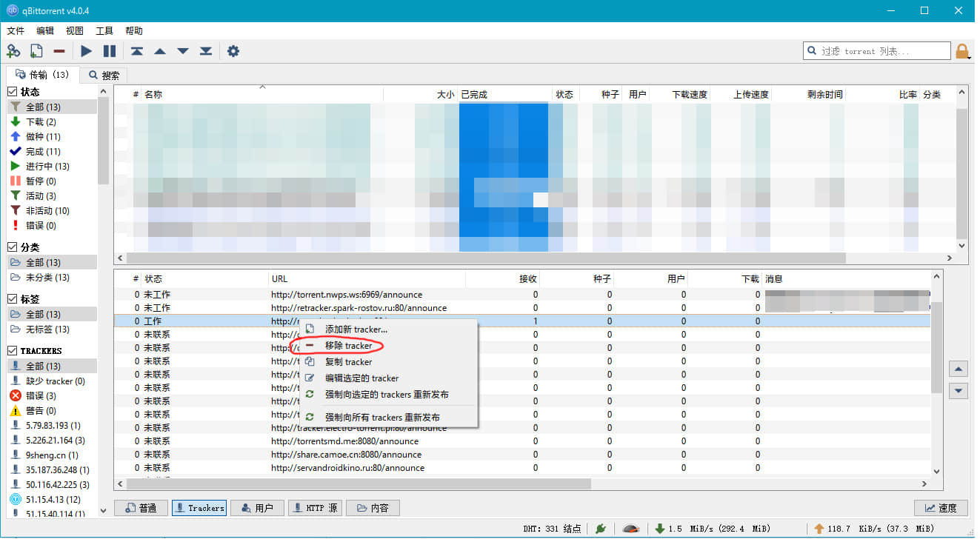Pause torrents with the pause icon
Viewport: 980px width, 542px height.
(110, 51)
